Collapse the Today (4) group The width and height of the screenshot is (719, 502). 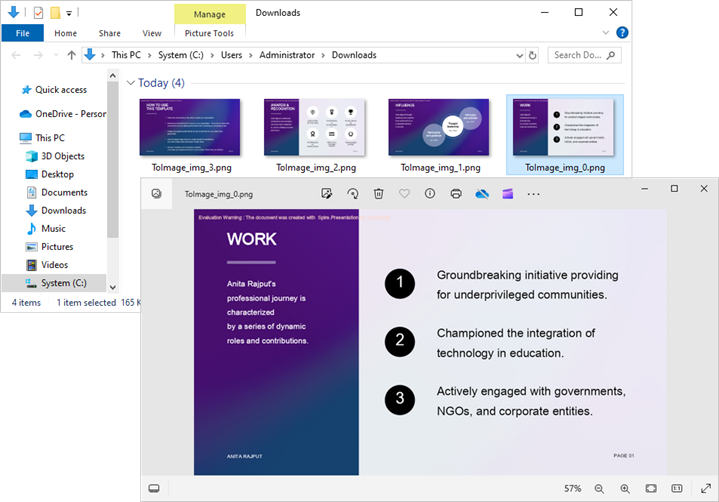pyautogui.click(x=131, y=83)
